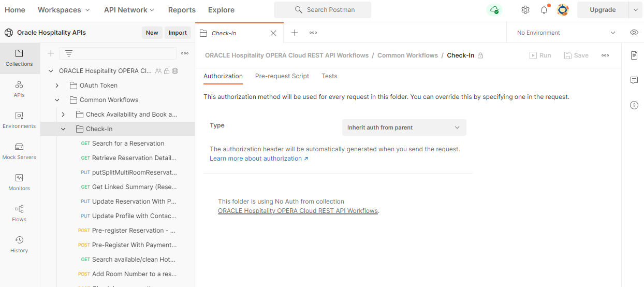Open the comments icon in right sidebar
Viewport: 644px width, 287px height.
point(634,80)
